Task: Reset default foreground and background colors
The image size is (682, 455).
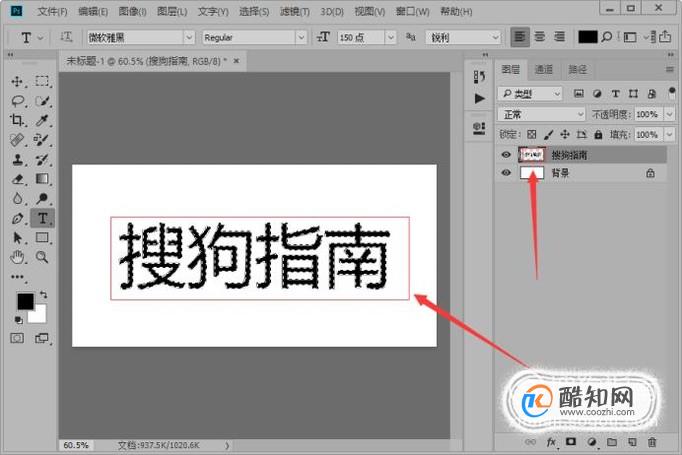Action: coord(18,321)
